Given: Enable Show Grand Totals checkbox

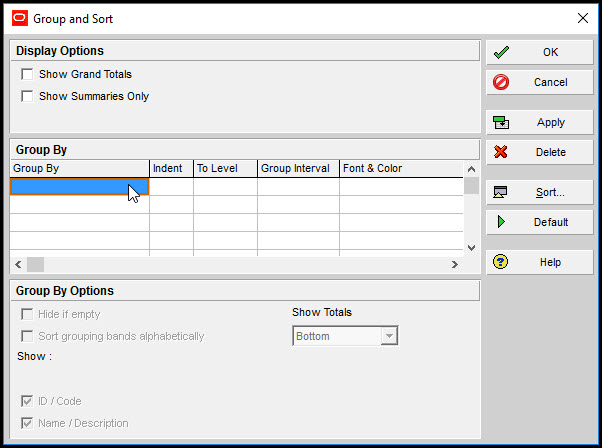Looking at the screenshot, I should coord(27,74).
